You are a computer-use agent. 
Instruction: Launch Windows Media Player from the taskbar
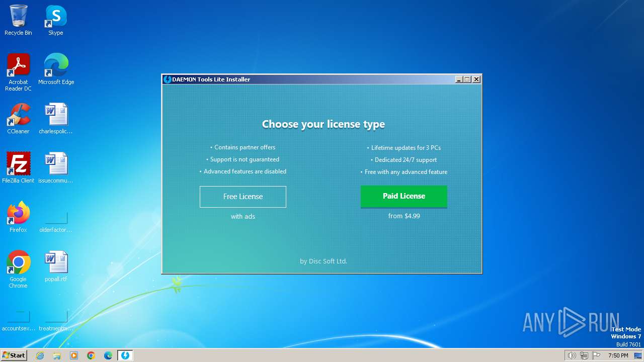coord(74,355)
